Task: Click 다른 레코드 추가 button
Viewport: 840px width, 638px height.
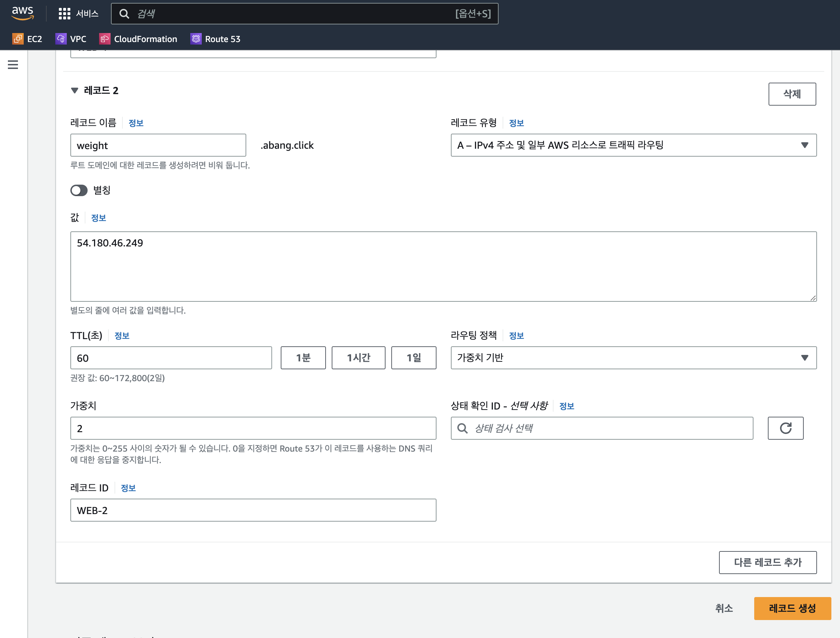Action: (767, 563)
